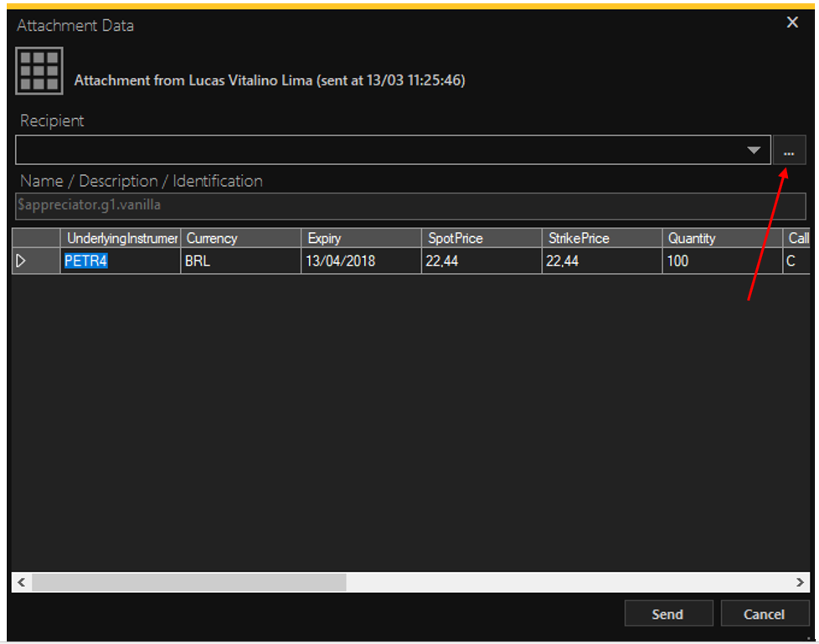819x644 pixels.
Task: Select the BRL currency cell
Action: click(240, 261)
